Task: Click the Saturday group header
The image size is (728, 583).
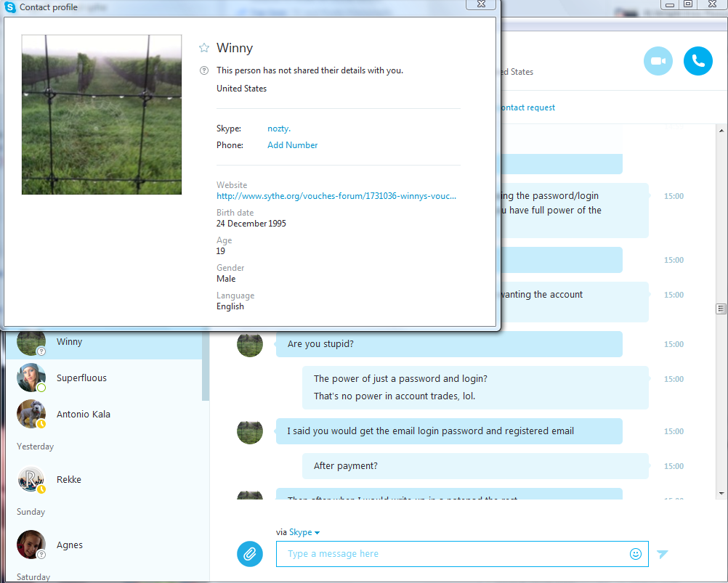Action: pyautogui.click(x=33, y=577)
